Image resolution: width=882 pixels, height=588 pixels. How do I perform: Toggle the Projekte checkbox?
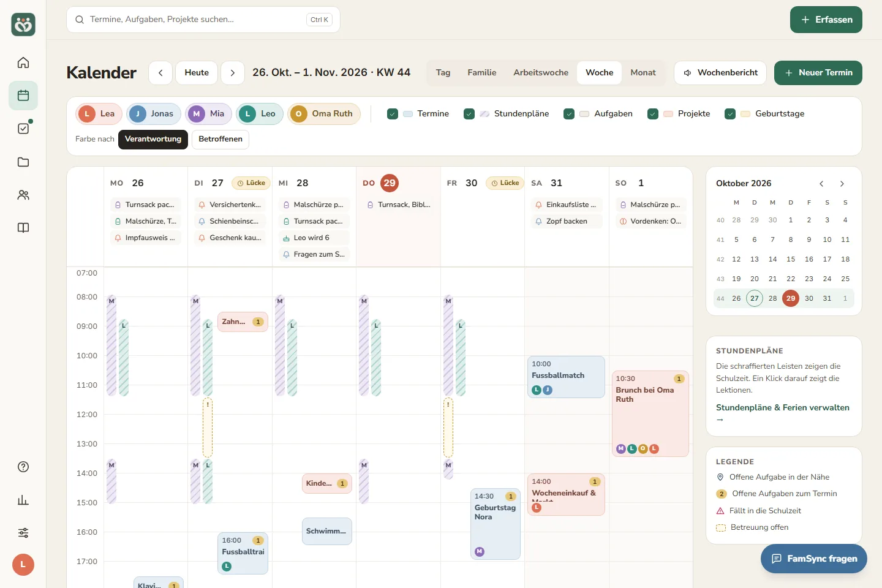tap(653, 114)
